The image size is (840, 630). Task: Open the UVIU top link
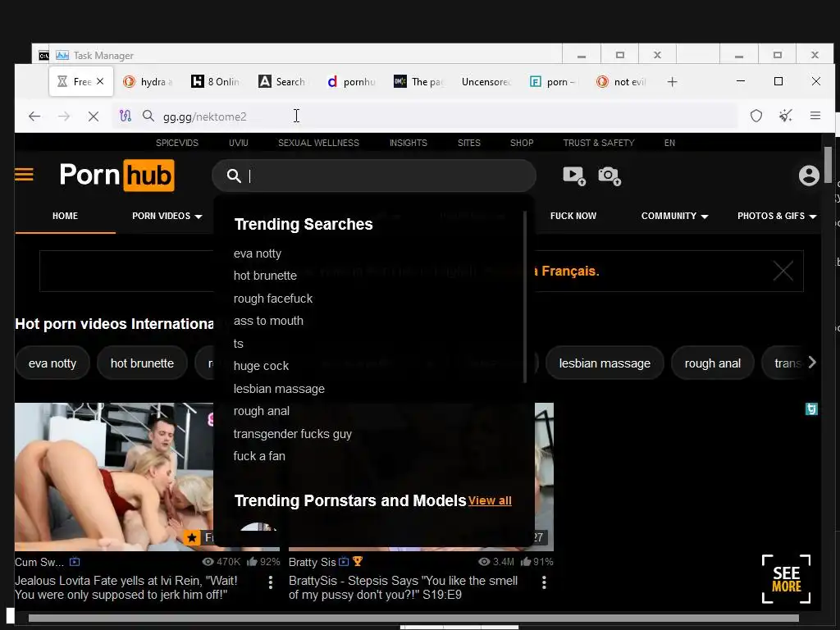point(239,143)
